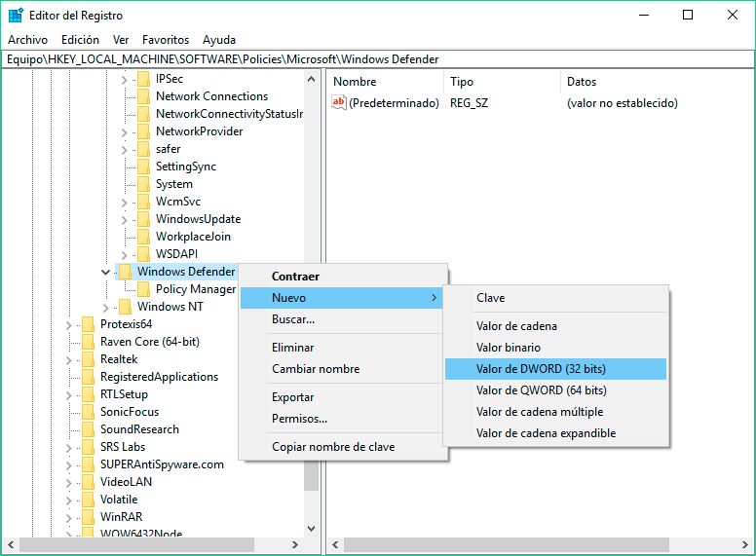Open the Ayuda menu
The image size is (756, 556).
tap(219, 40)
